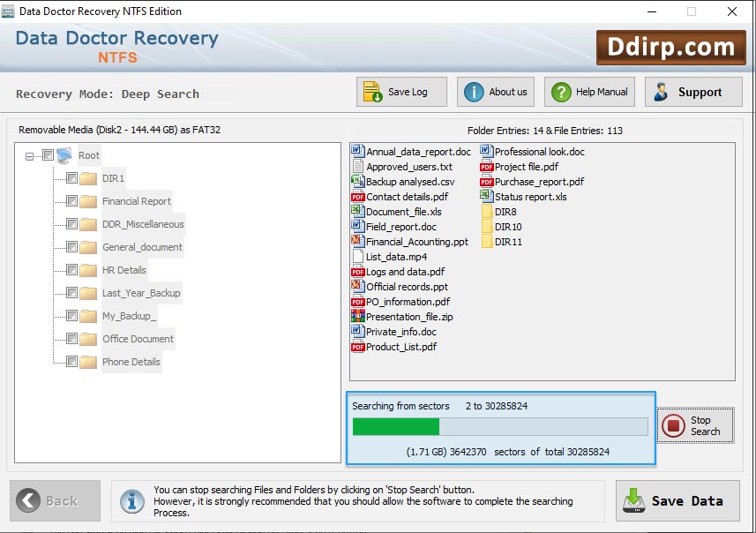Click the DIR10 folder icon
This screenshot has height=533, width=756.
(x=487, y=226)
